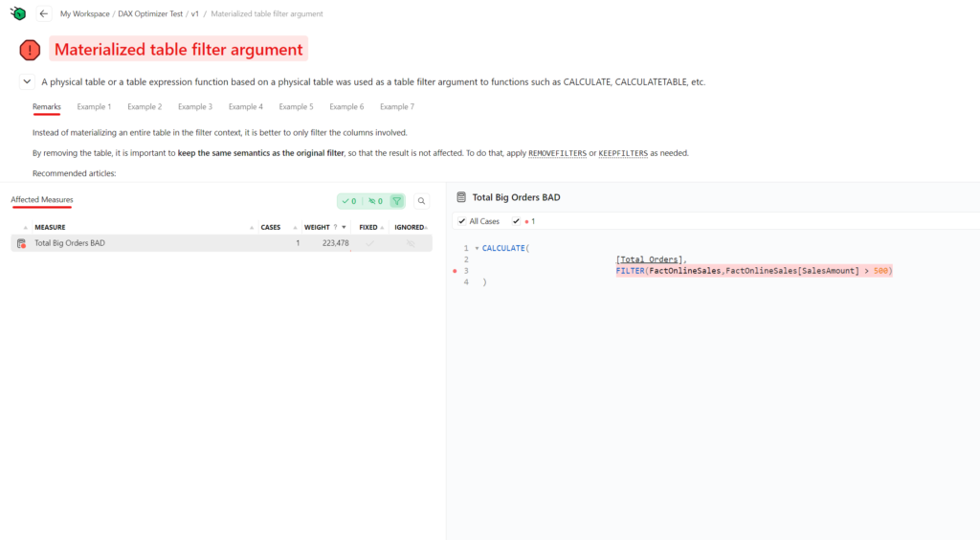Screen dimensions: 980x540
Task: Click the weight value 223,478
Action: (x=336, y=243)
